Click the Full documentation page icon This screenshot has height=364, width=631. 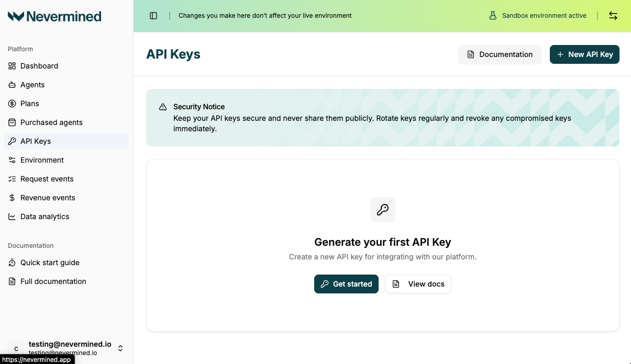12,281
